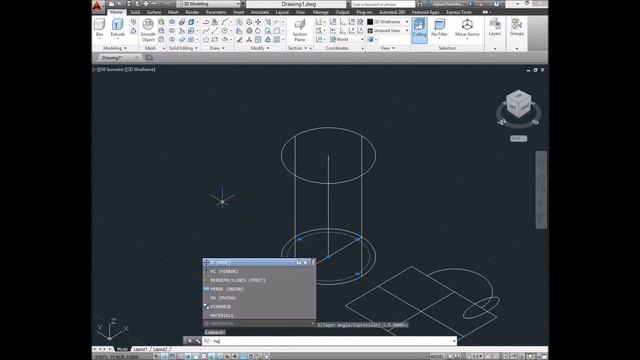This screenshot has height=360, width=640.
Task: Choose MATERIALS suggestion
Action: (x=259, y=316)
